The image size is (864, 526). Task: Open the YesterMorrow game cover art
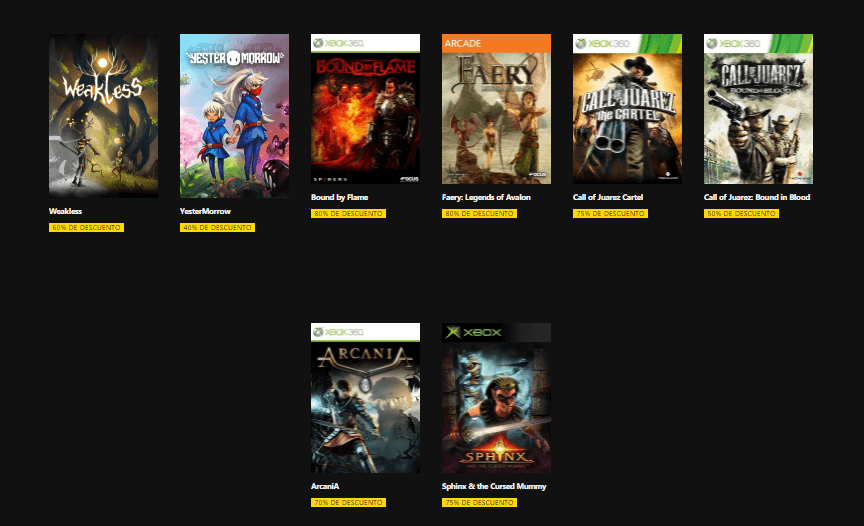point(234,116)
